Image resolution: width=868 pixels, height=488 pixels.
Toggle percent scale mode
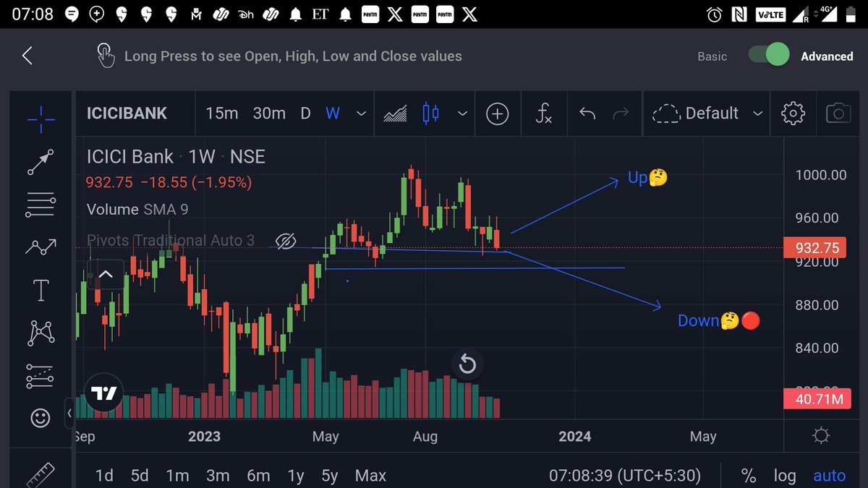tap(749, 476)
